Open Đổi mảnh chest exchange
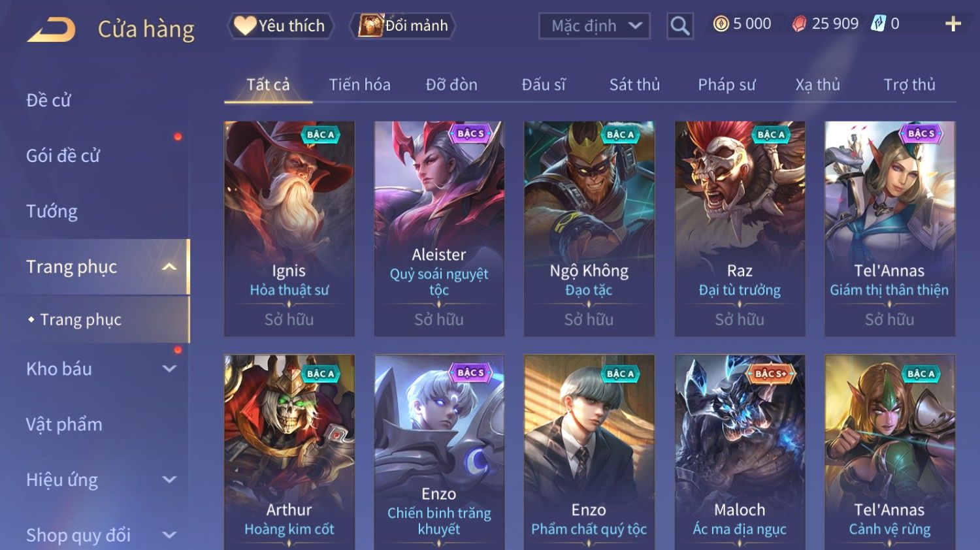980x550 pixels. pos(402,25)
